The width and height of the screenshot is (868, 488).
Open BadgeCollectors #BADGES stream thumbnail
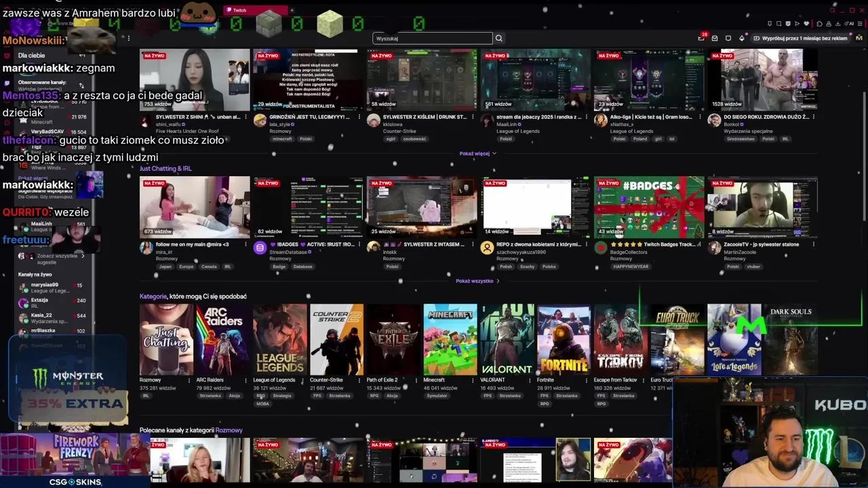[649, 207]
